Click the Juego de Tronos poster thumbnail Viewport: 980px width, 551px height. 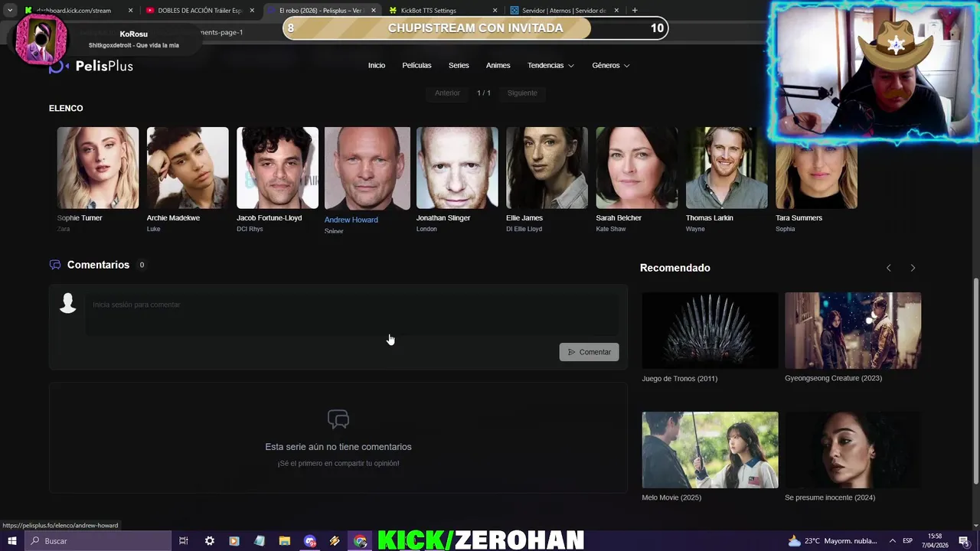(710, 331)
